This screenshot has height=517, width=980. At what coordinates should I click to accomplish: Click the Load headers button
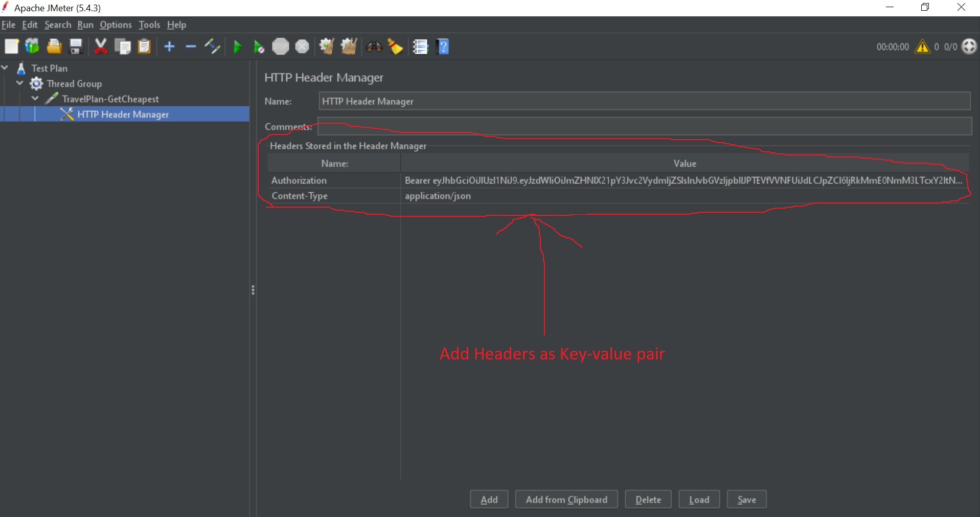pyautogui.click(x=699, y=500)
